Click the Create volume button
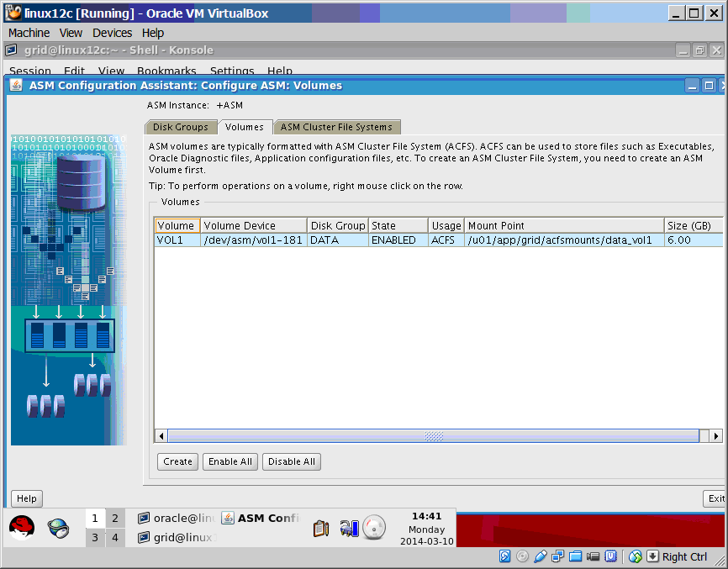728x569 pixels. click(x=177, y=461)
